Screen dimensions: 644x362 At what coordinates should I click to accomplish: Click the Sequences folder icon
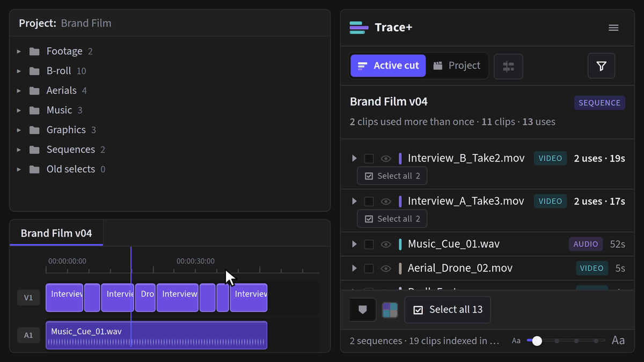[x=34, y=150]
